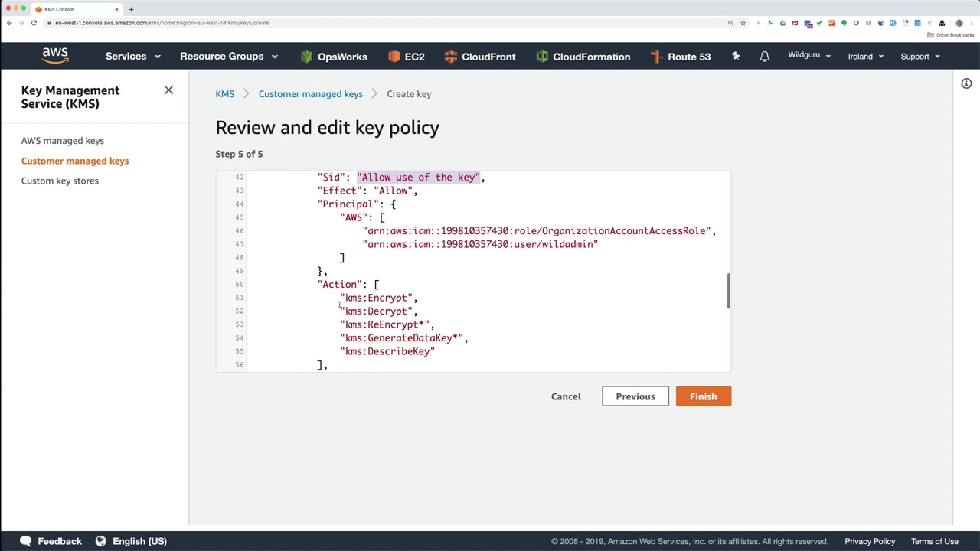Open the Route 53 service shortcut
Viewport: 980px width, 551px height.
pyautogui.click(x=680, y=57)
